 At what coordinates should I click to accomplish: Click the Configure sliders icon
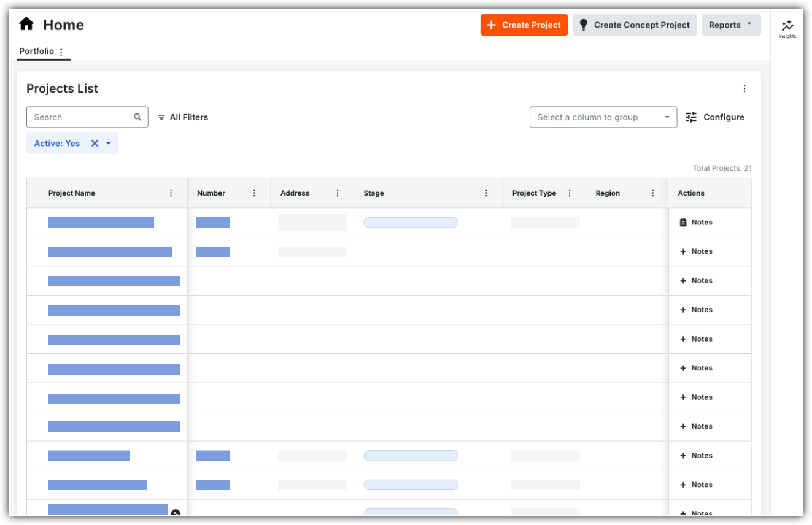[691, 117]
